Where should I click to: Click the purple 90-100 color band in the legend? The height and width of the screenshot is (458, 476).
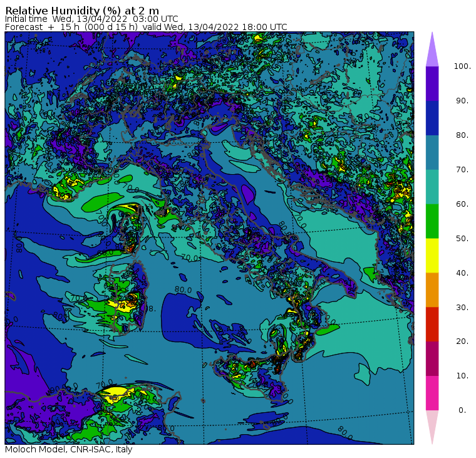coord(432,83)
